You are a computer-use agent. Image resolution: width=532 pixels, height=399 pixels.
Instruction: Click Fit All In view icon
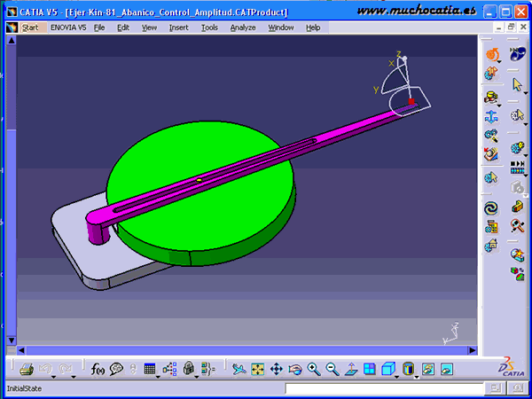[257, 369]
